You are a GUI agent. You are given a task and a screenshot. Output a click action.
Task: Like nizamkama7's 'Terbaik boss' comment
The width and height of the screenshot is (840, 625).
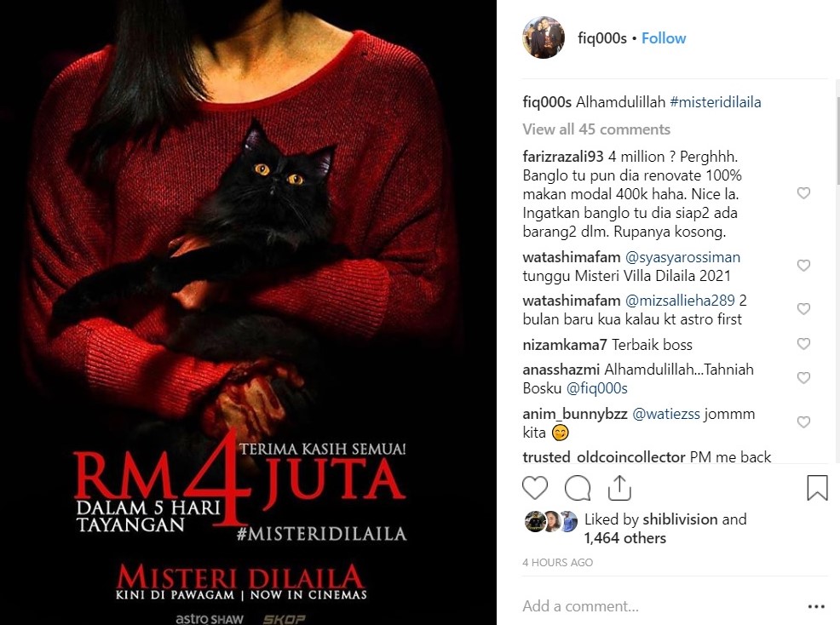[x=803, y=344]
